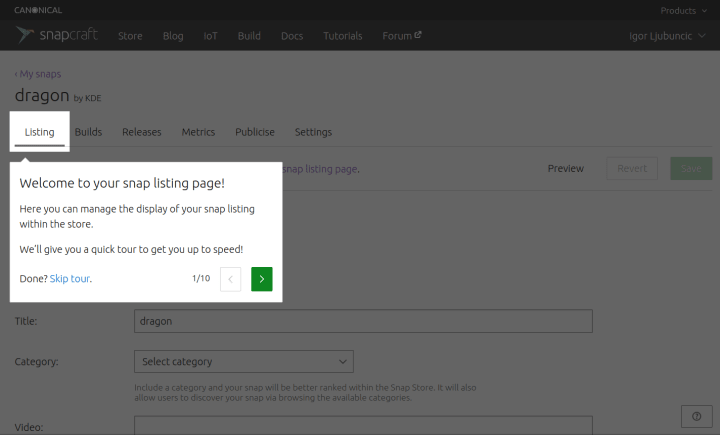Open Igor Ljubuncic account menu

click(667, 36)
